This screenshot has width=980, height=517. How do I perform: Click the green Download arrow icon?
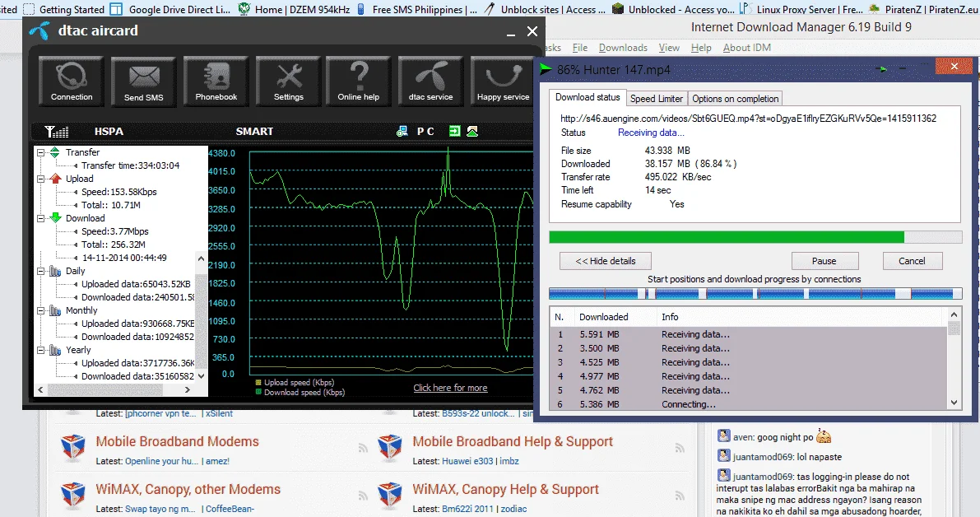[x=55, y=217]
